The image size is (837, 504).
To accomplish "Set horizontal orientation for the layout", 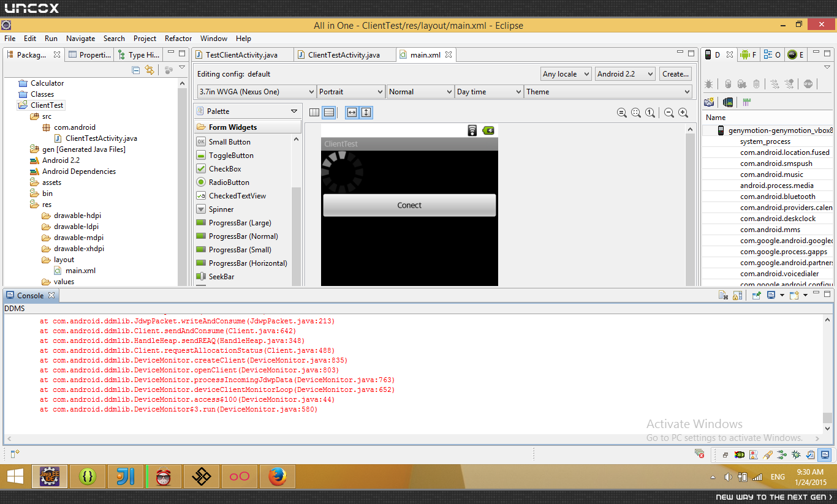I will 314,113.
